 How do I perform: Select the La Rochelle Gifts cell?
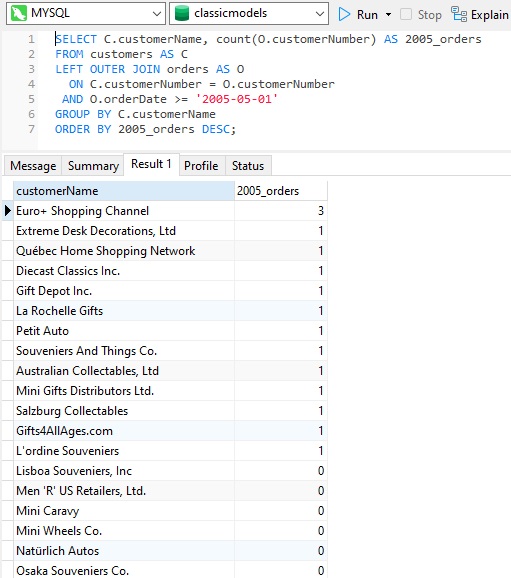coord(124,311)
